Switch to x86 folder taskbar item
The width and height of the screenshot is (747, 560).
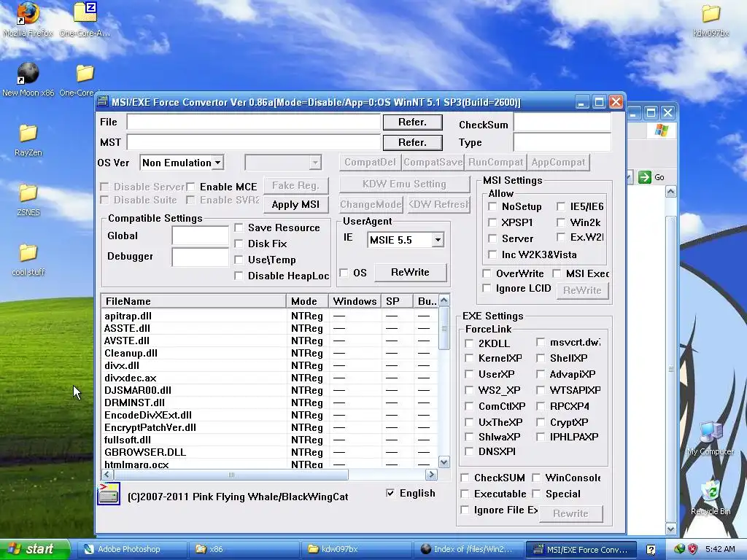[x=244, y=549]
